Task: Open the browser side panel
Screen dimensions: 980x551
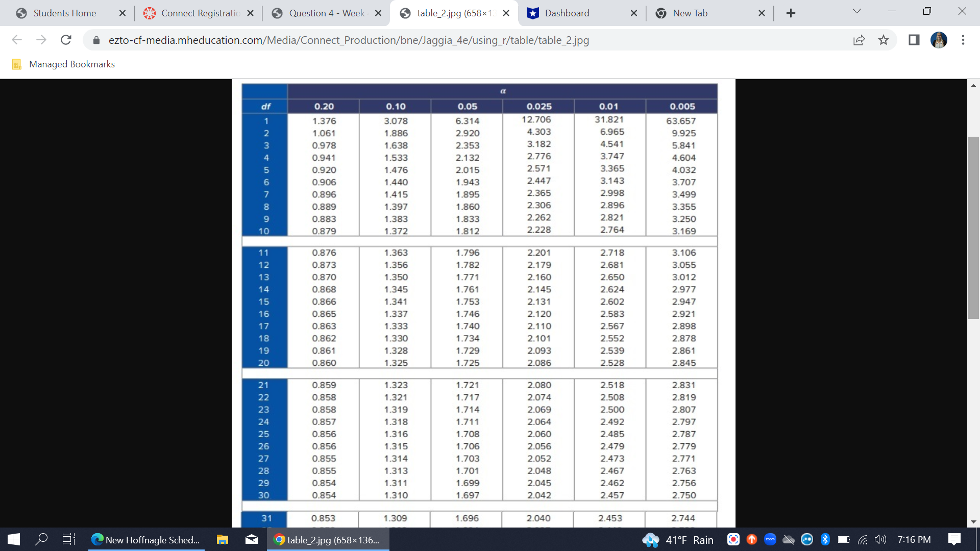Action: coord(914,40)
